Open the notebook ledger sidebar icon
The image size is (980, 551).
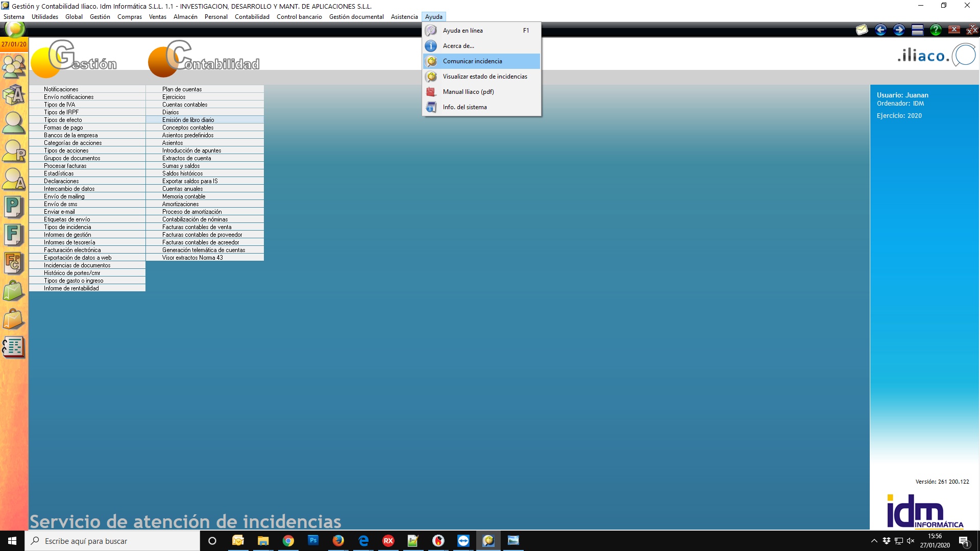pyautogui.click(x=14, y=347)
